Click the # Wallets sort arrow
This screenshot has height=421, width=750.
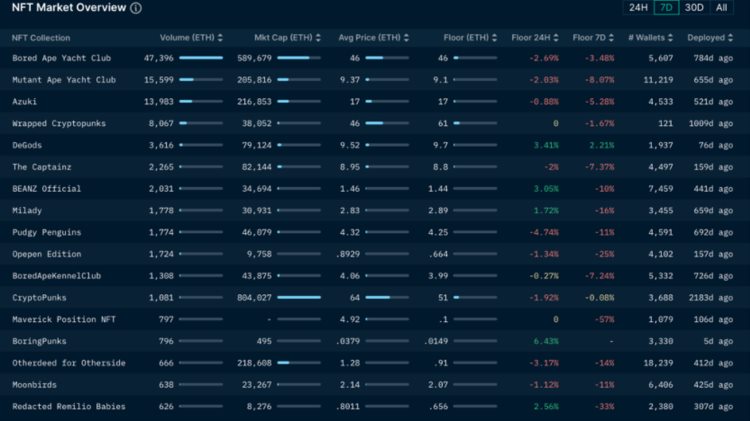tap(669, 38)
